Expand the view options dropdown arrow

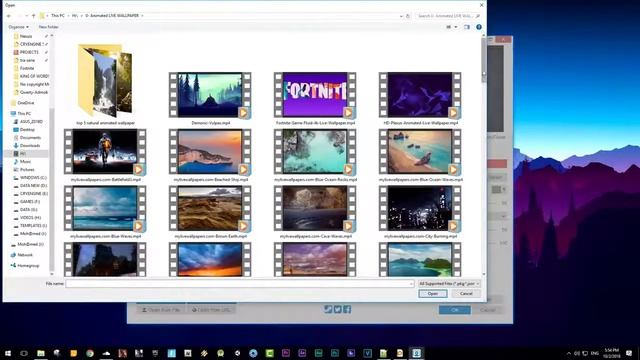(x=456, y=27)
